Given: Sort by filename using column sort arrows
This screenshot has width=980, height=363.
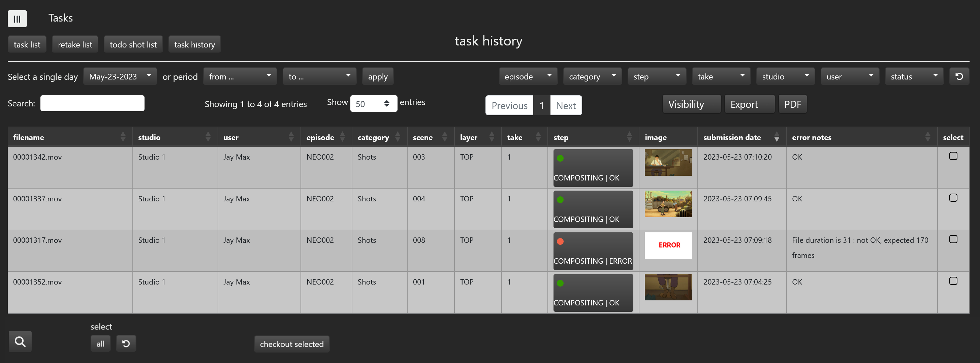Looking at the screenshot, I should 123,137.
